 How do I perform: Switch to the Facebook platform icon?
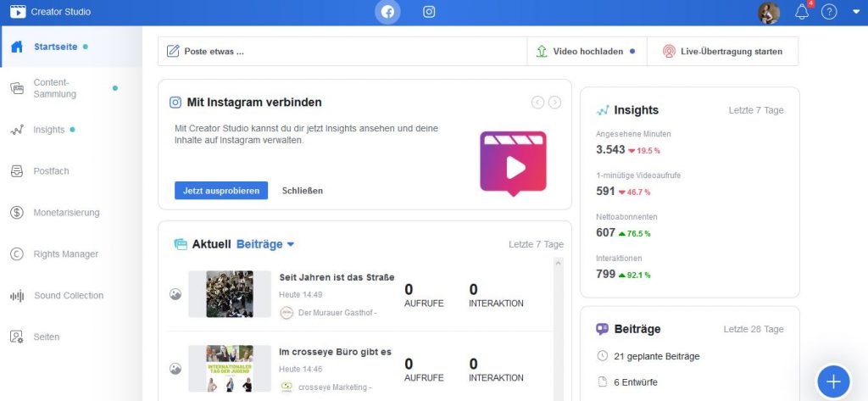(x=387, y=12)
